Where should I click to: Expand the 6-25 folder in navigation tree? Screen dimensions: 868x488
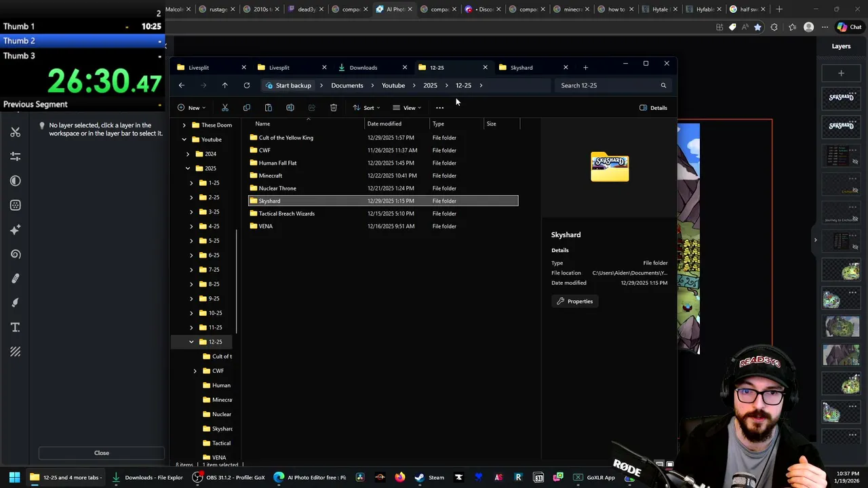tap(191, 255)
